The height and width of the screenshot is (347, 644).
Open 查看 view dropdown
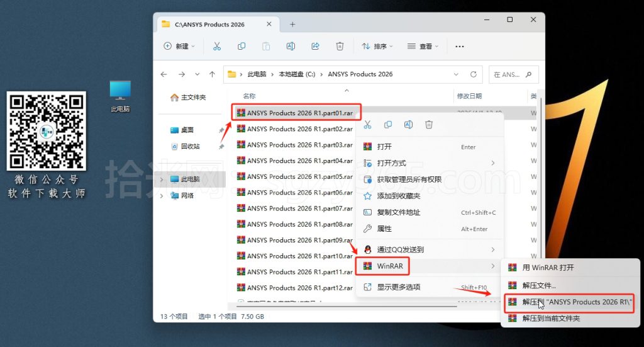pos(423,47)
